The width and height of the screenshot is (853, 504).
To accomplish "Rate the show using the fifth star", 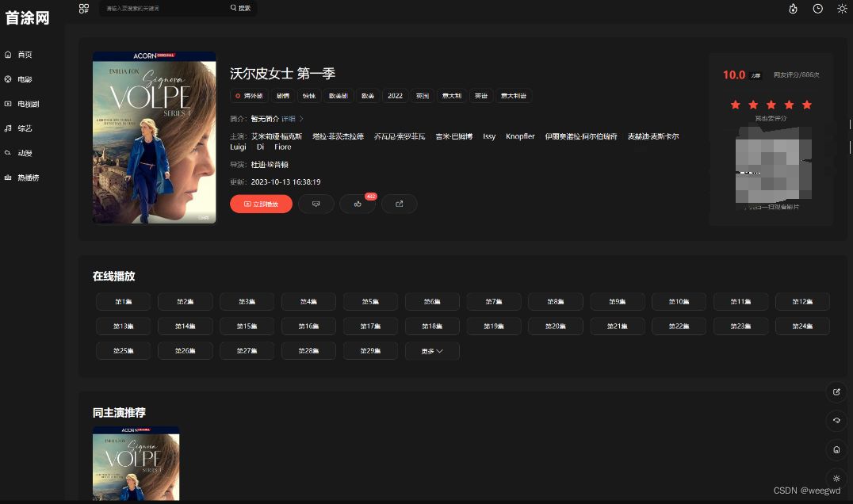I will 807,104.
